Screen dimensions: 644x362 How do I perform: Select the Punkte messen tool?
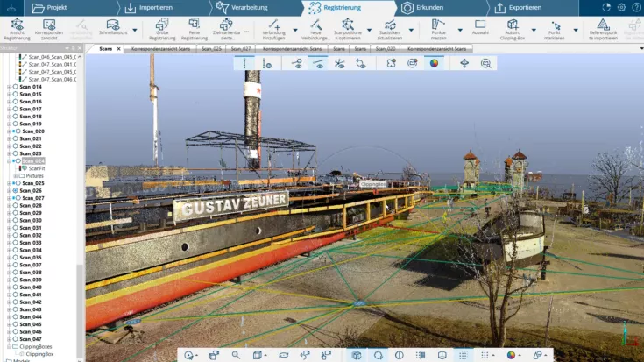click(438, 30)
